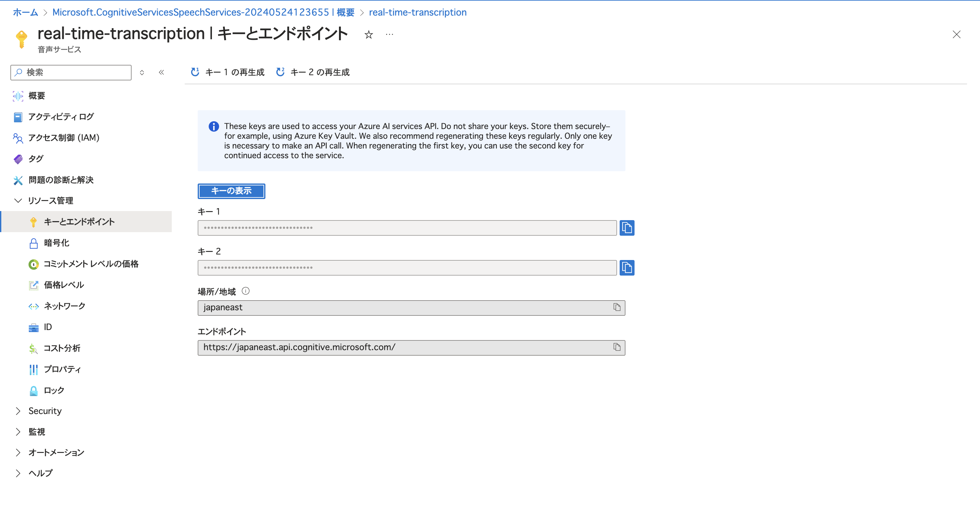Viewport: 980px width, 509px height.
Task: Copy the japaneast region value
Action: coord(617,307)
